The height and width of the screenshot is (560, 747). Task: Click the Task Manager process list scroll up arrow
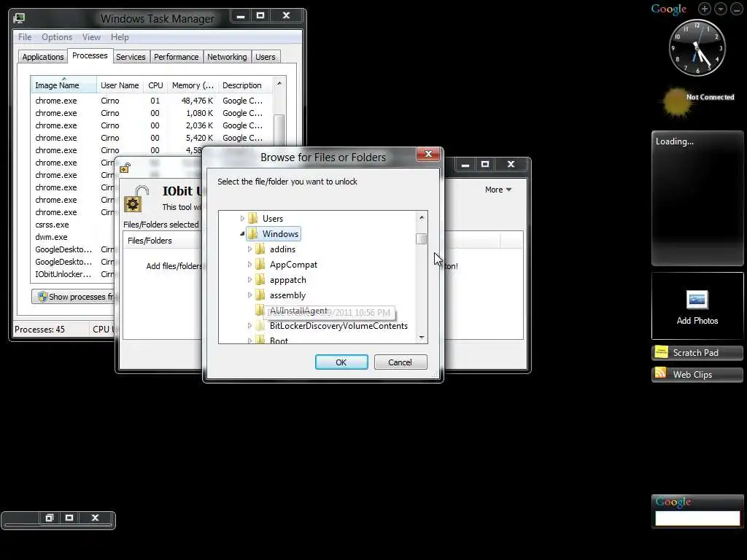coord(279,83)
